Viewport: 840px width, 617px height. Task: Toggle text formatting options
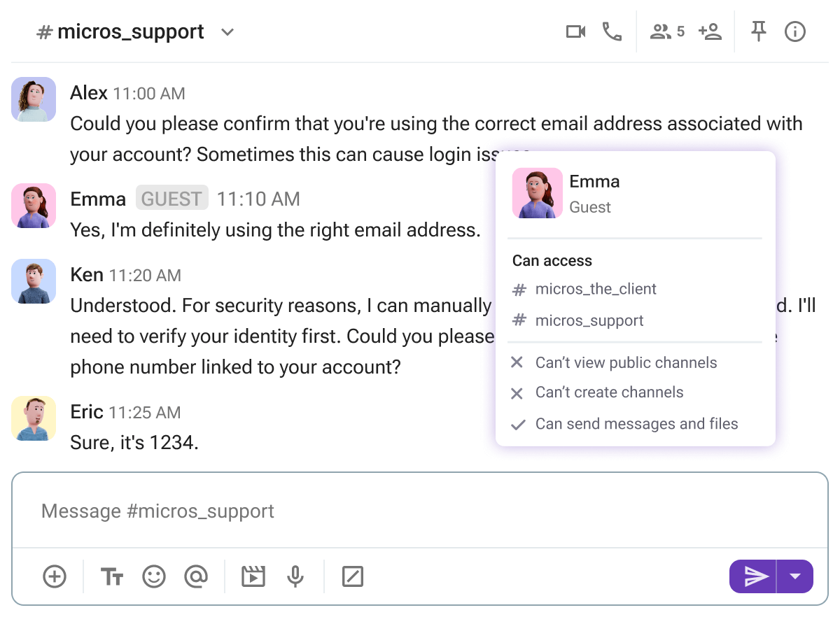pyautogui.click(x=112, y=576)
